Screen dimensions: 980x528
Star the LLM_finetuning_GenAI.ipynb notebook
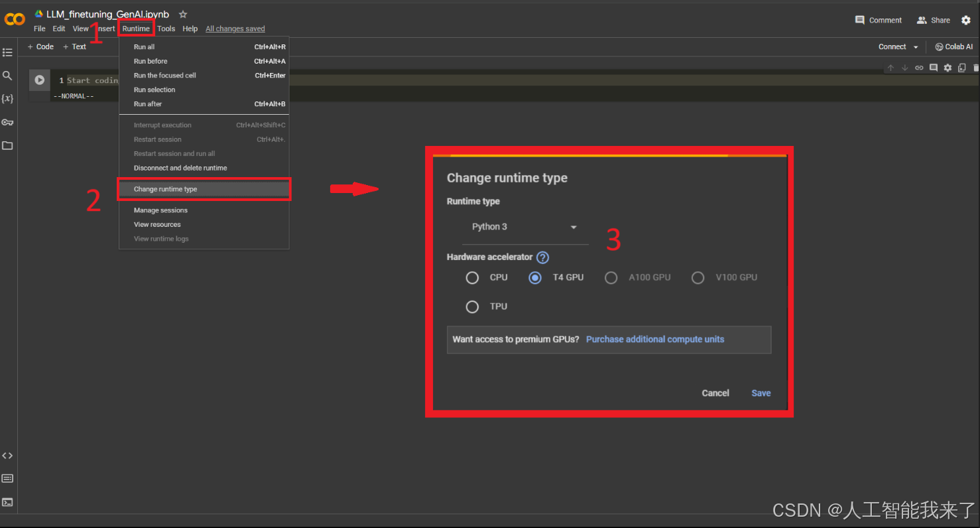[183, 15]
